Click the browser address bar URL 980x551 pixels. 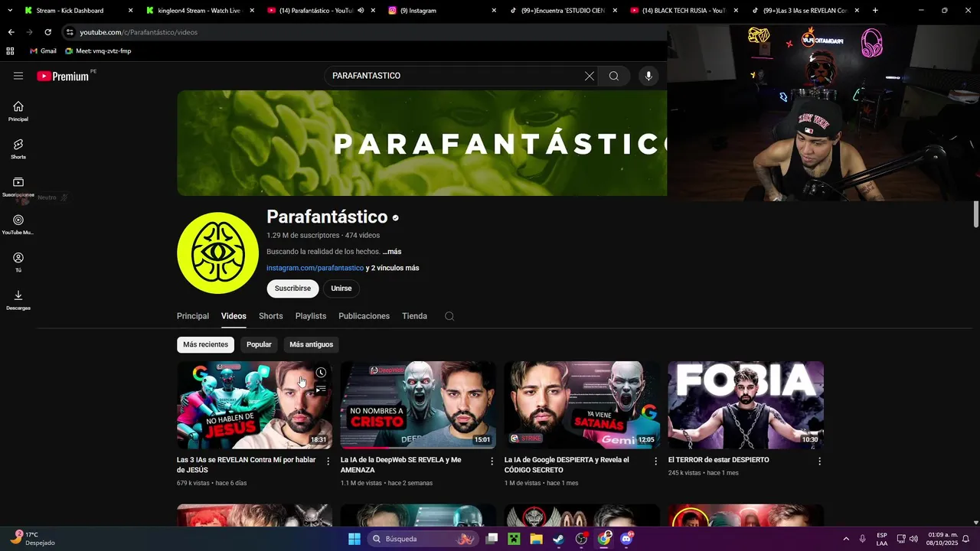pos(139,32)
